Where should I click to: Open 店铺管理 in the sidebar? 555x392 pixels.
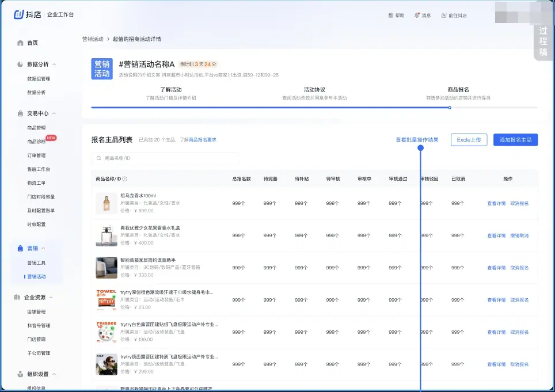point(36,311)
